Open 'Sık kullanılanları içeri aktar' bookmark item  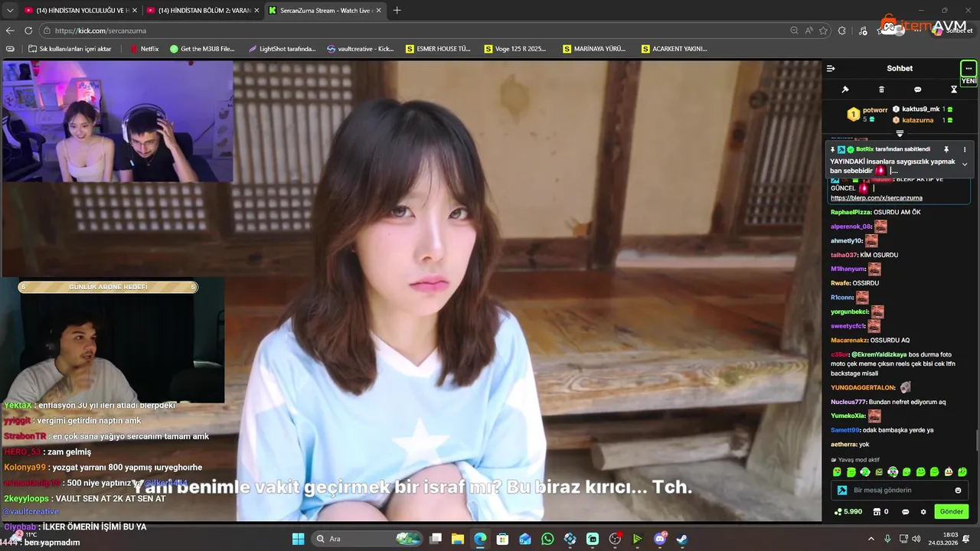tap(70, 49)
